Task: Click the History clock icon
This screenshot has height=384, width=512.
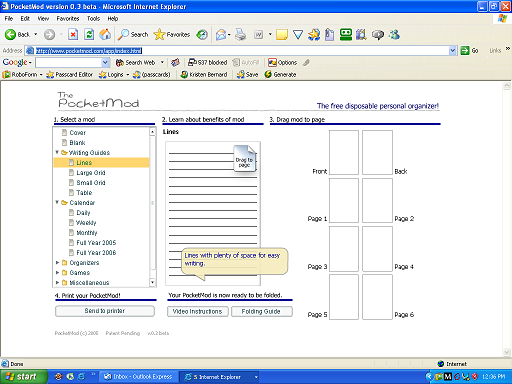Action: point(202,34)
